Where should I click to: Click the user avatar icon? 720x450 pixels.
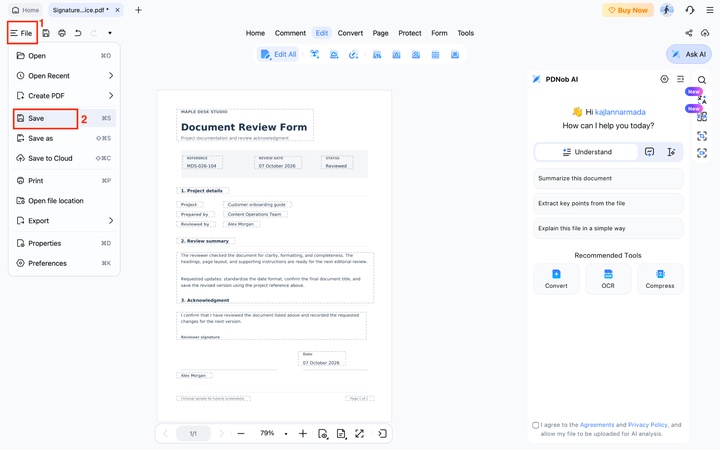click(x=667, y=10)
